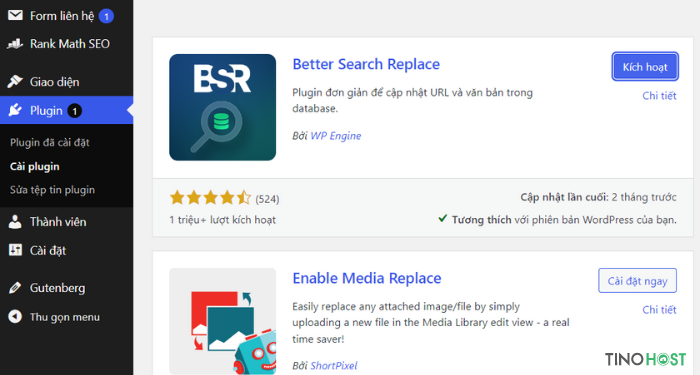The image size is (700, 375).
Task: Click the Giao diện paintbrush icon
Action: pyautogui.click(x=15, y=82)
